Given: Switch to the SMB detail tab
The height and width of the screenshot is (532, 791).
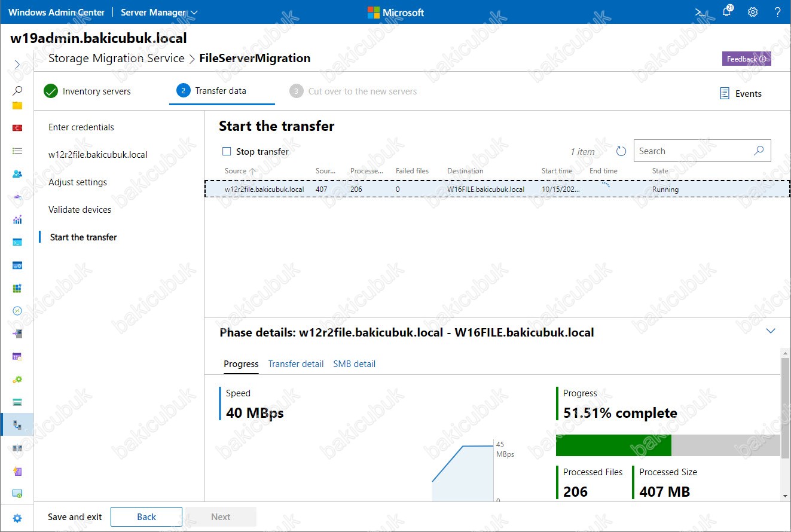Looking at the screenshot, I should [355, 363].
